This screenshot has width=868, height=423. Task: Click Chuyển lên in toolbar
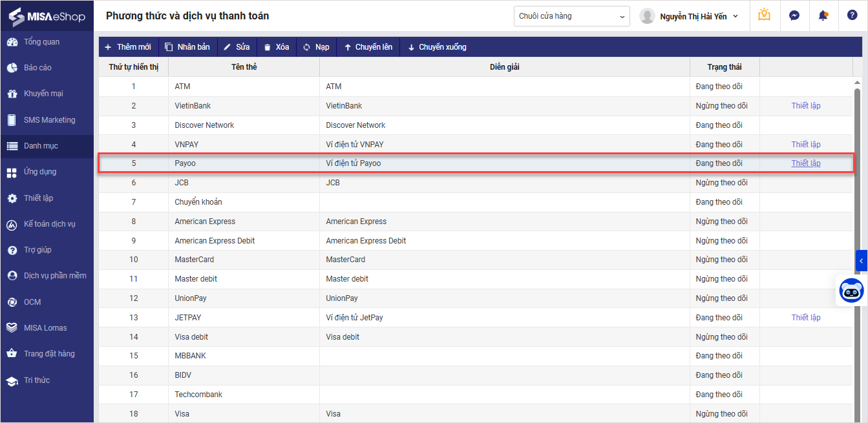(368, 47)
